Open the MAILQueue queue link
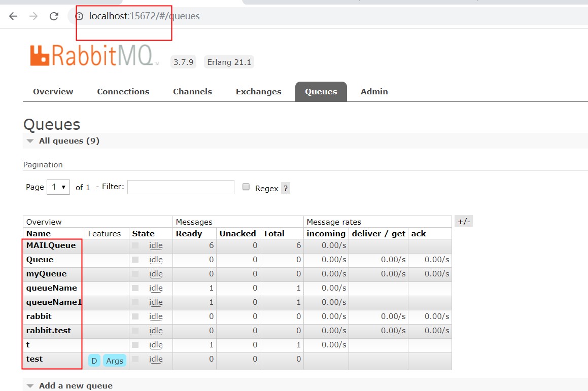This screenshot has width=588, height=391. [51, 245]
